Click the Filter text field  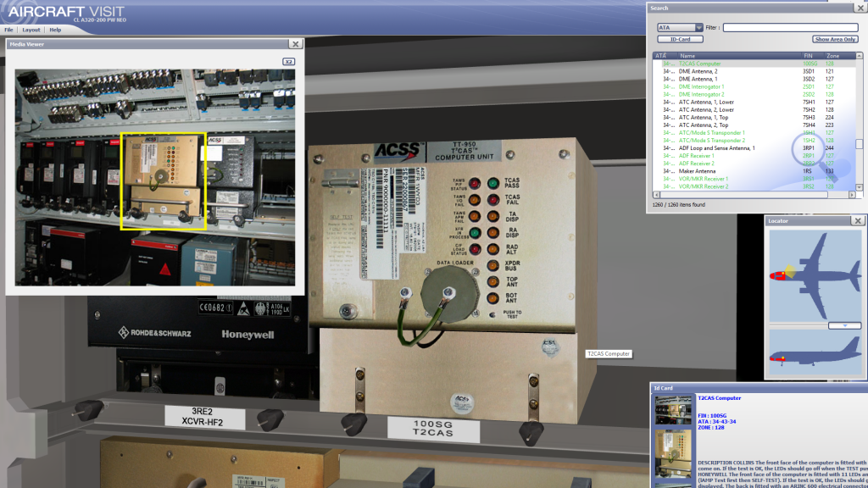[791, 28]
